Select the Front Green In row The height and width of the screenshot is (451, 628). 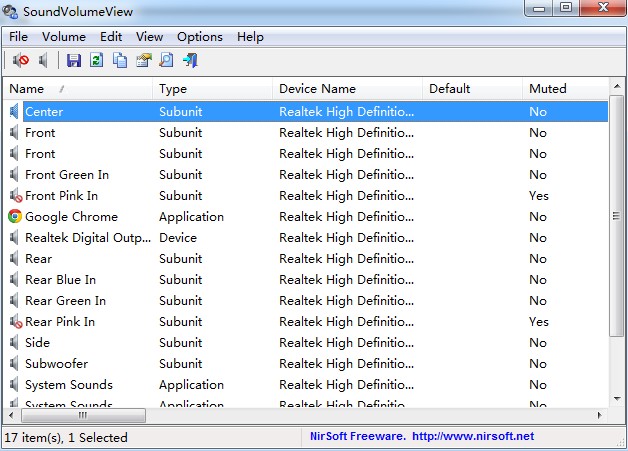click(x=306, y=175)
